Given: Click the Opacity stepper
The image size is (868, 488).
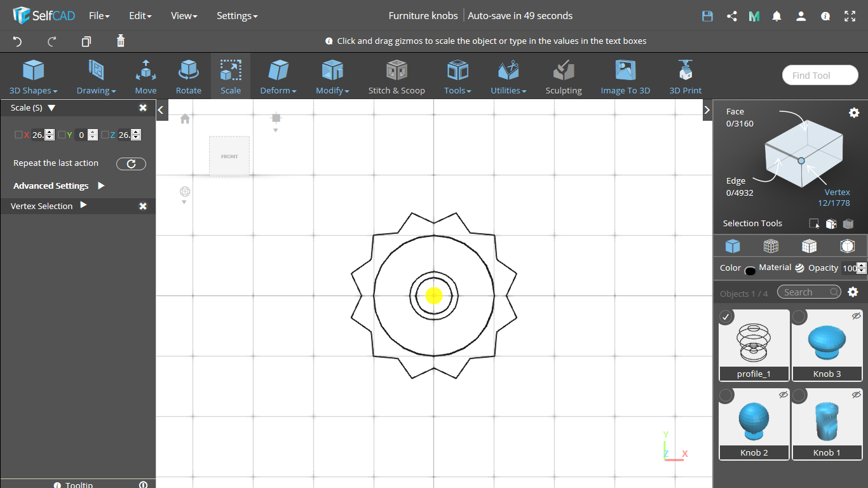Looking at the screenshot, I should click(862, 268).
